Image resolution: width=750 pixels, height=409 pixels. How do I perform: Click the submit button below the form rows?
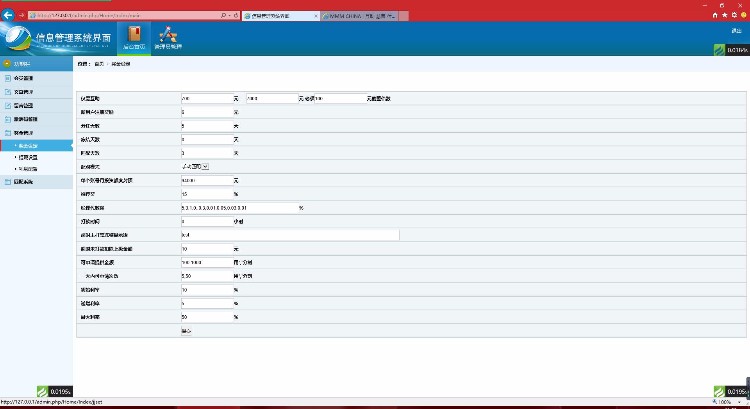point(187,331)
